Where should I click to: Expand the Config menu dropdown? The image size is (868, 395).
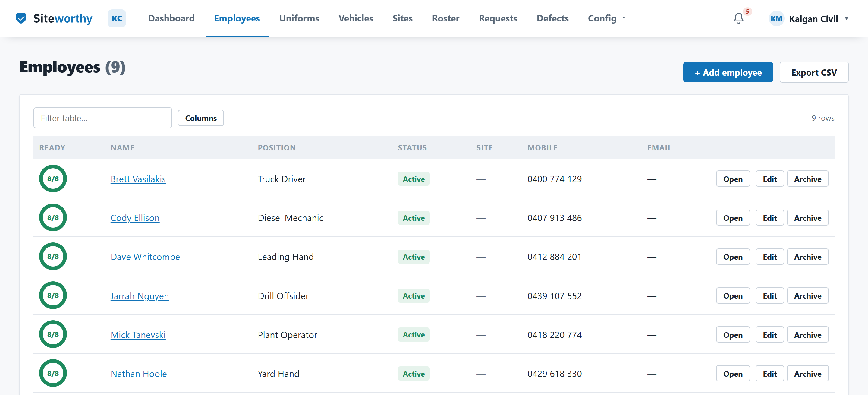[x=606, y=18]
